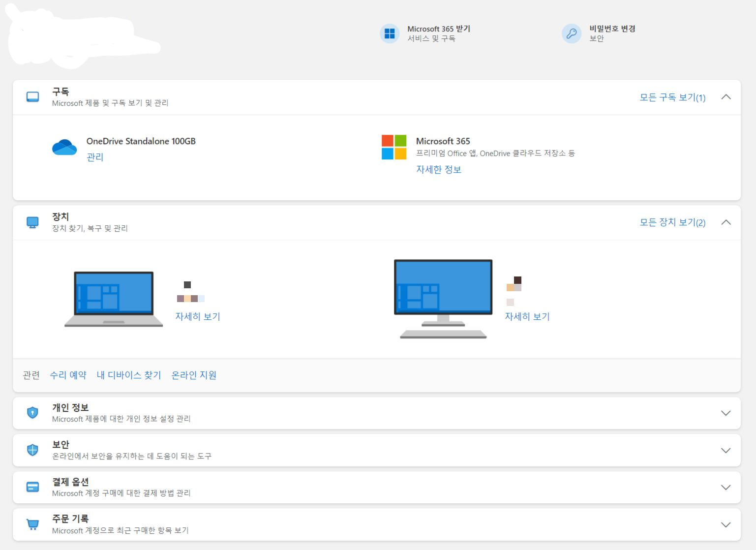Image resolution: width=756 pixels, height=550 pixels.
Task: Click the Microsoft 365 subscription title
Action: pos(443,141)
